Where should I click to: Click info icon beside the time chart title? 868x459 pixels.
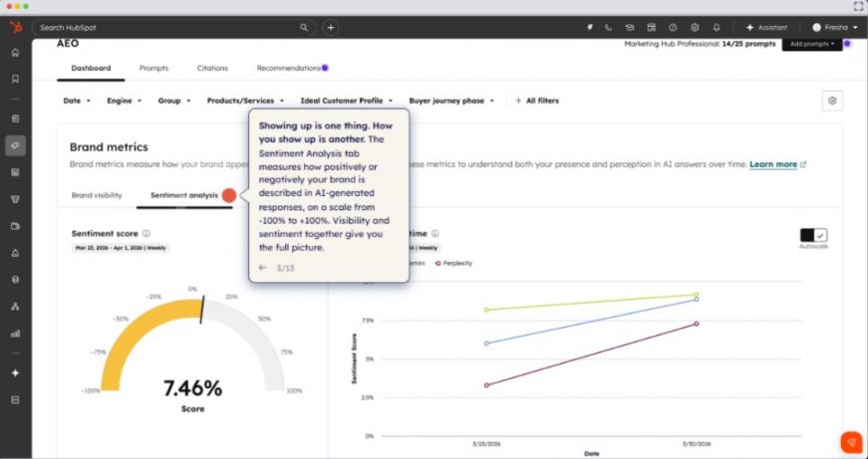point(435,233)
